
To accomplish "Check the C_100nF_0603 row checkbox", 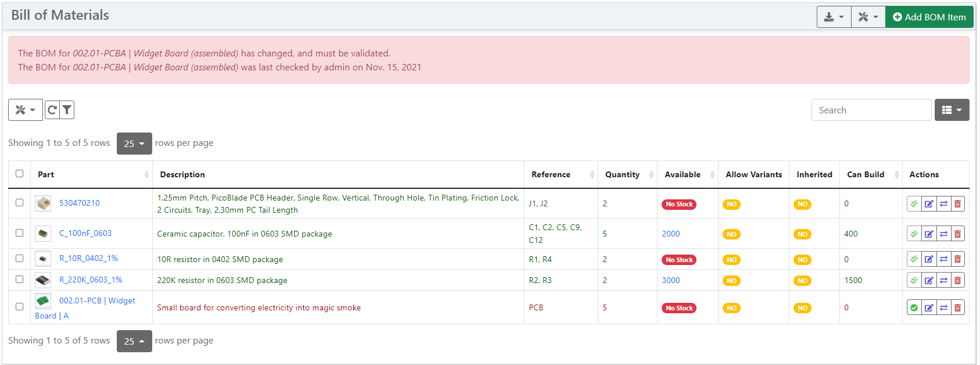I will pyautogui.click(x=19, y=233).
